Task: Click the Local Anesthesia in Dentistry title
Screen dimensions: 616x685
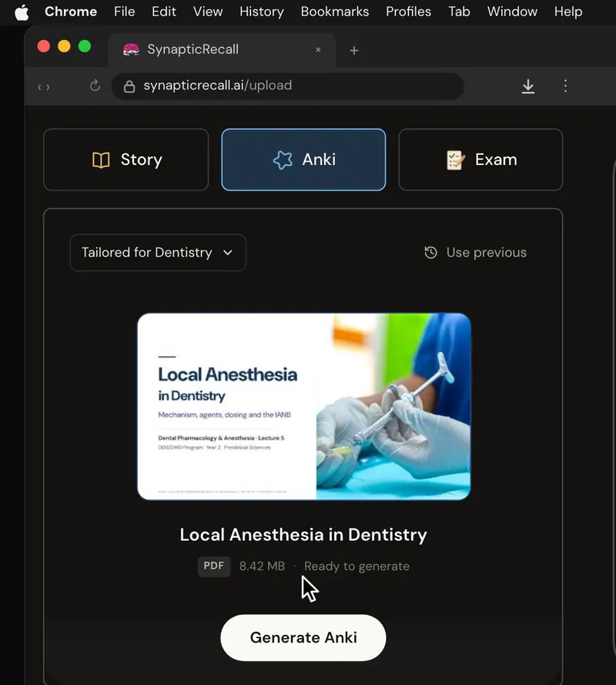Action: tap(303, 535)
